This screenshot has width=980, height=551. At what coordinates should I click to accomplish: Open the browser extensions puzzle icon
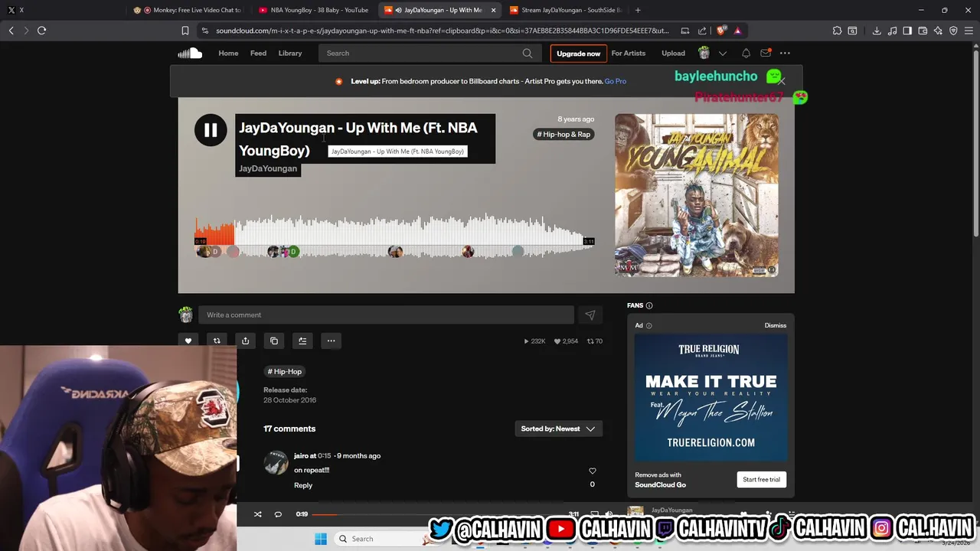point(837,31)
